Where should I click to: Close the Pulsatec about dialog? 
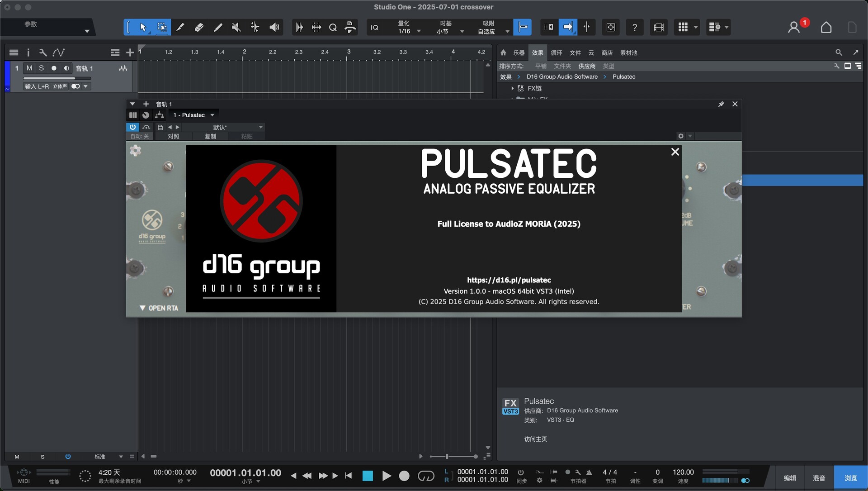(675, 152)
